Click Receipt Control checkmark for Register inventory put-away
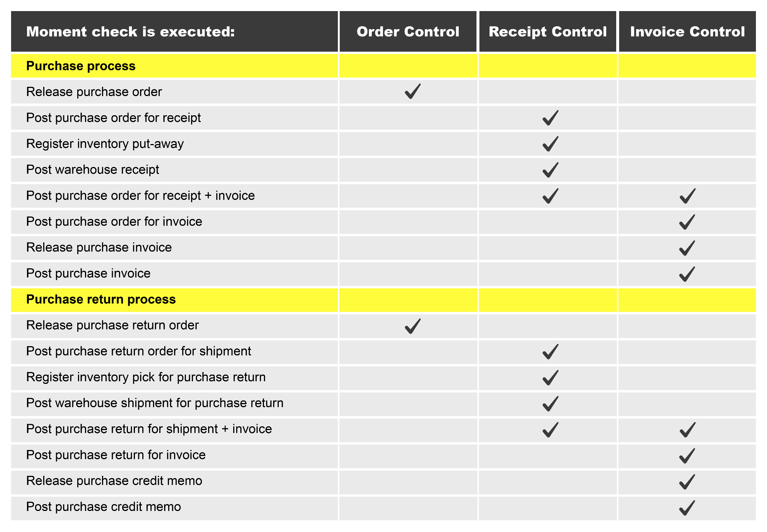Image resolution: width=767 pixels, height=532 pixels. pos(550,144)
